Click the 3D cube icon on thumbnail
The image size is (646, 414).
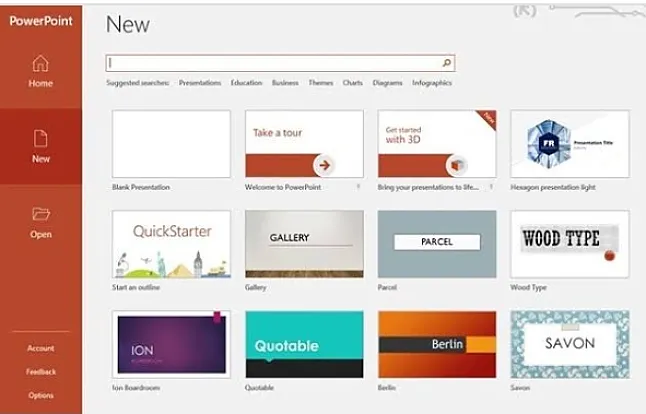[x=456, y=165]
